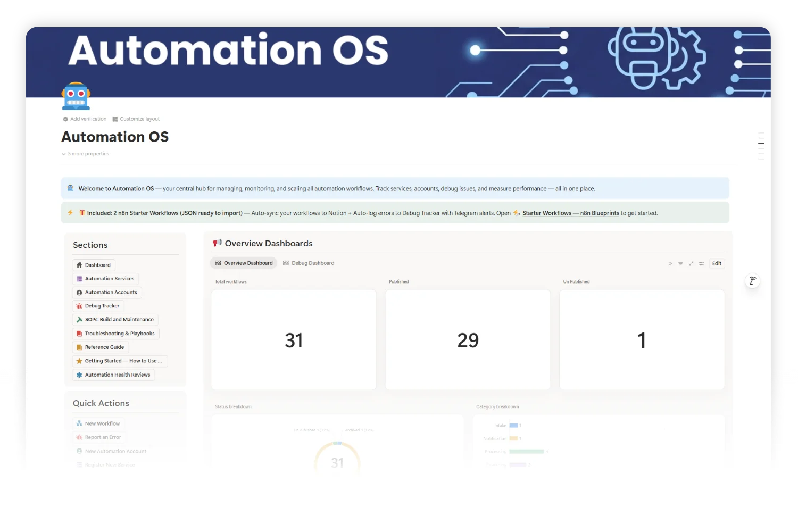Image resolution: width=798 pixels, height=532 pixels.
Task: Click the Edit button
Action: pyautogui.click(x=717, y=264)
